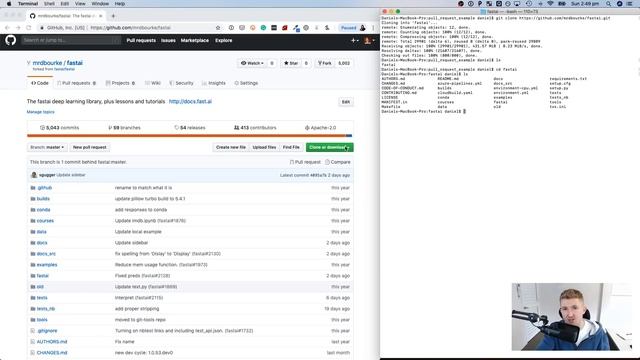Fork the repository with Fork button
Screen dimensions: 640x360
tap(325, 63)
